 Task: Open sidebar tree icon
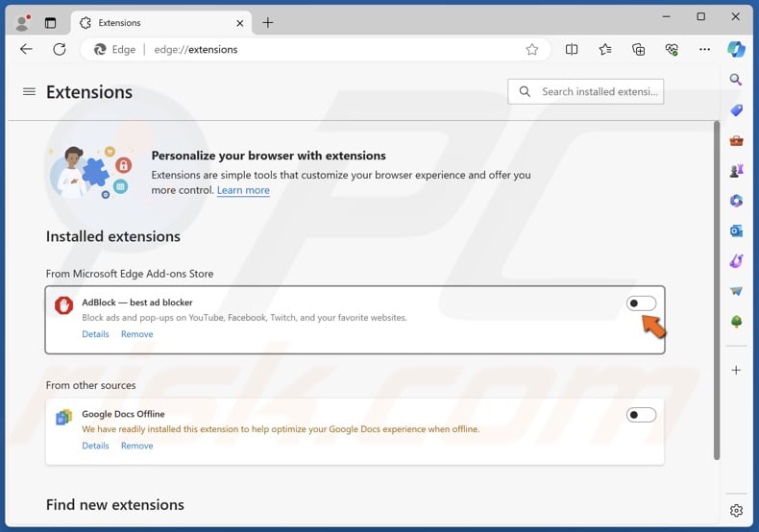point(736,322)
